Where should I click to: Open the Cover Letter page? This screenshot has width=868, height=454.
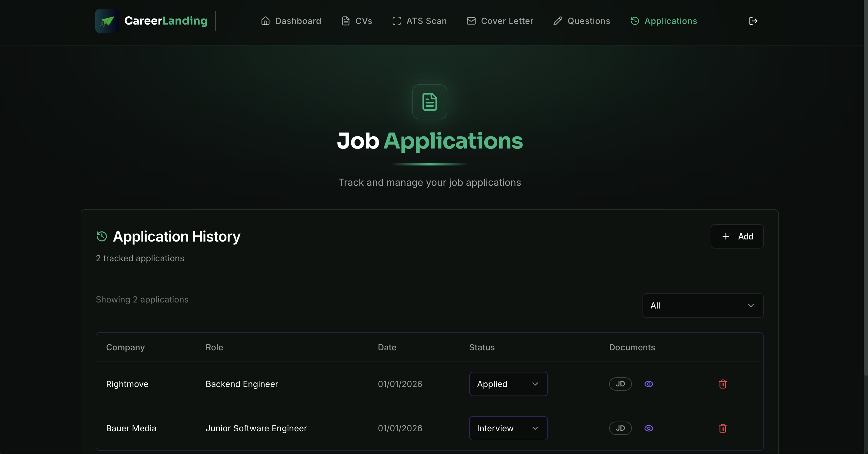[500, 21]
